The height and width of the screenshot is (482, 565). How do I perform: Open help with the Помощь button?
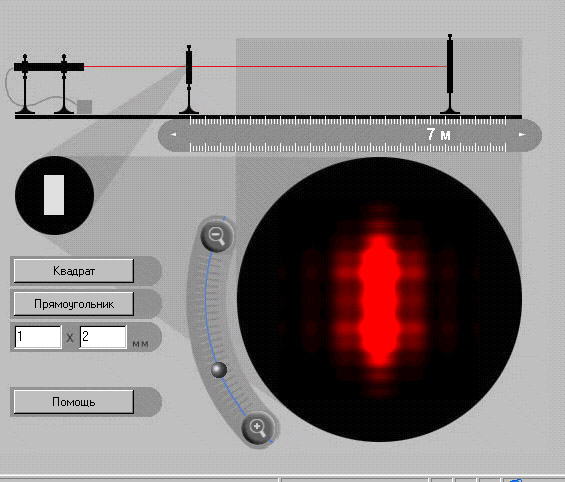[74, 402]
